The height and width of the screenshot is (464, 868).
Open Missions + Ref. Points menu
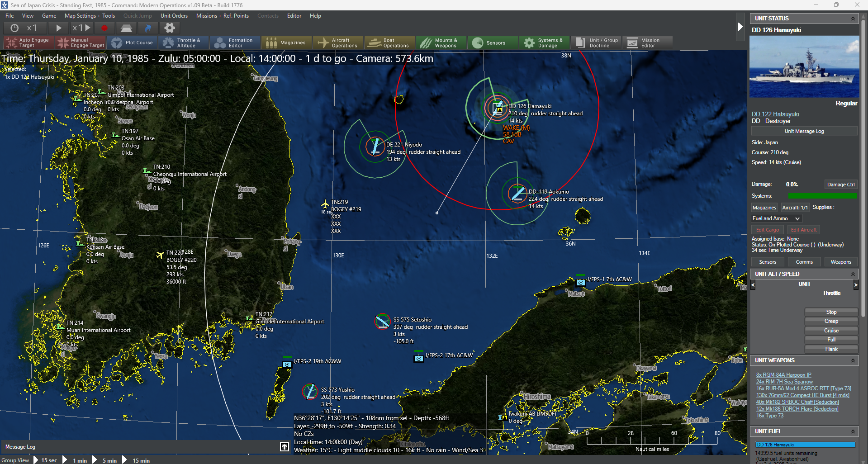pyautogui.click(x=223, y=16)
